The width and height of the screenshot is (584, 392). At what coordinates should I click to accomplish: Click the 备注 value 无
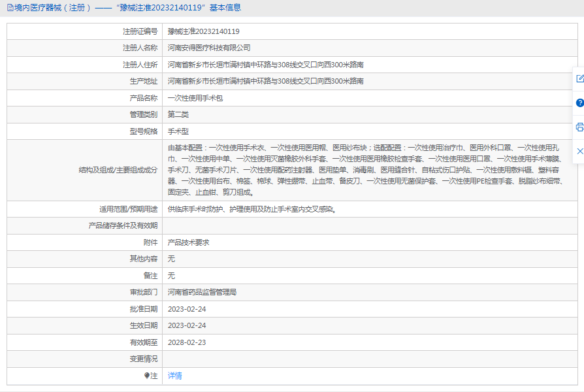[x=171, y=275]
